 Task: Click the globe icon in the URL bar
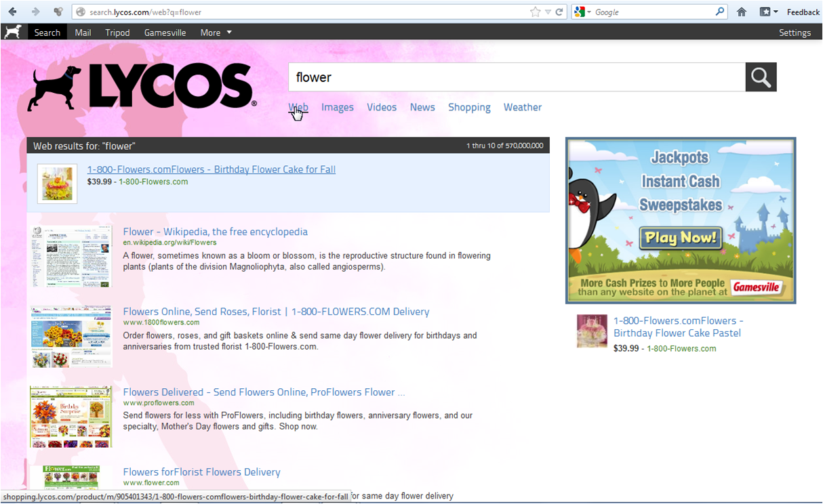click(79, 11)
